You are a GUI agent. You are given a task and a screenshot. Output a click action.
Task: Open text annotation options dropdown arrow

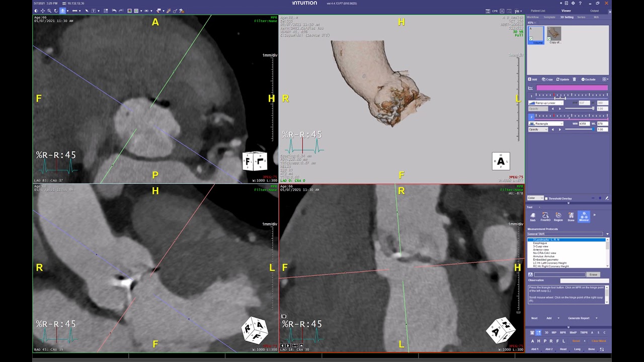click(99, 11)
